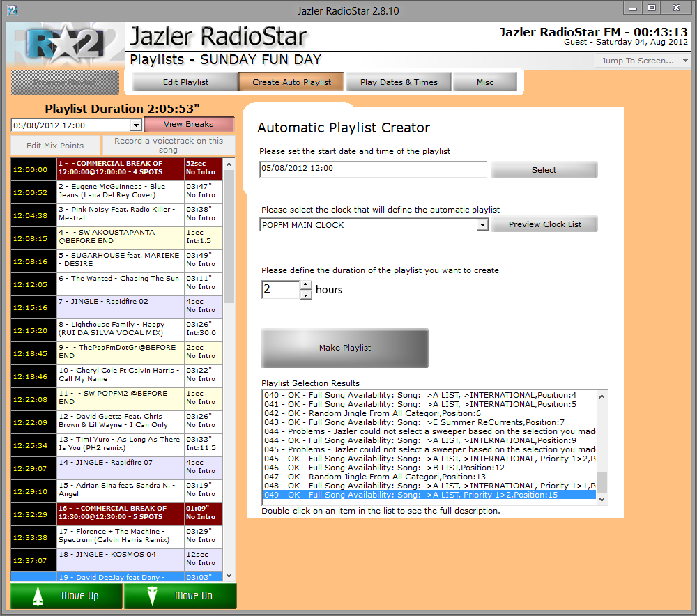This screenshot has height=616, width=697.
Task: Select SUGARHOUSE feat. MARIEKE - DESIRE row
Action: tap(116, 261)
